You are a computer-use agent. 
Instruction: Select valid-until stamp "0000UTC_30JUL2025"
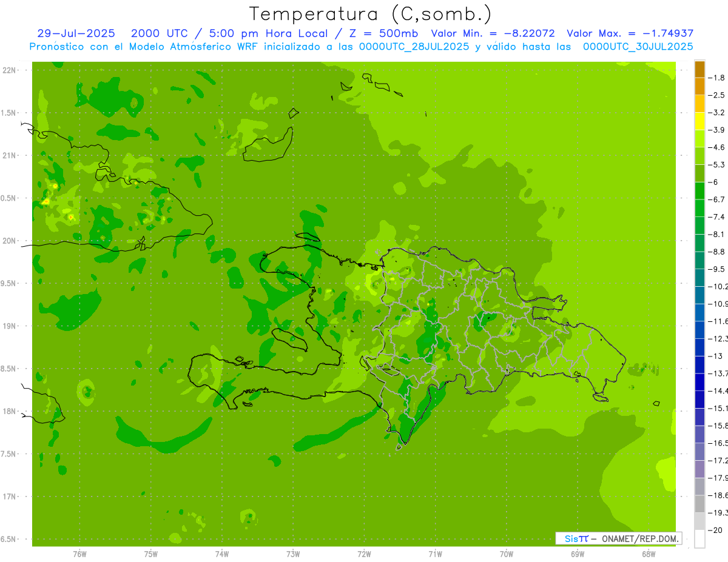(x=638, y=46)
